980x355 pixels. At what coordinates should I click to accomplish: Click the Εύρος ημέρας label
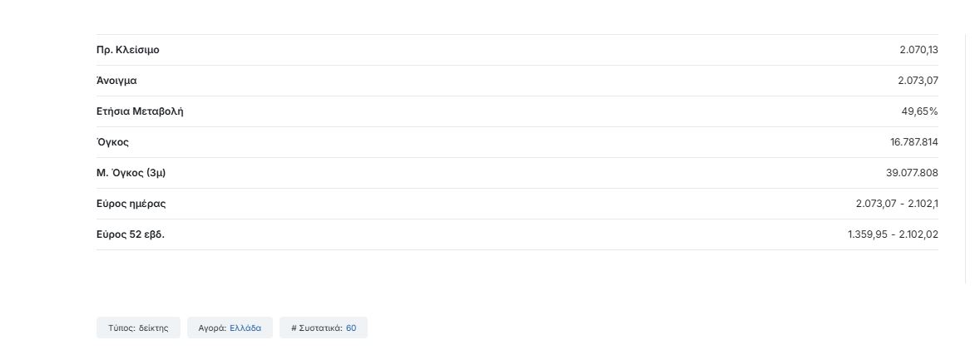point(131,204)
